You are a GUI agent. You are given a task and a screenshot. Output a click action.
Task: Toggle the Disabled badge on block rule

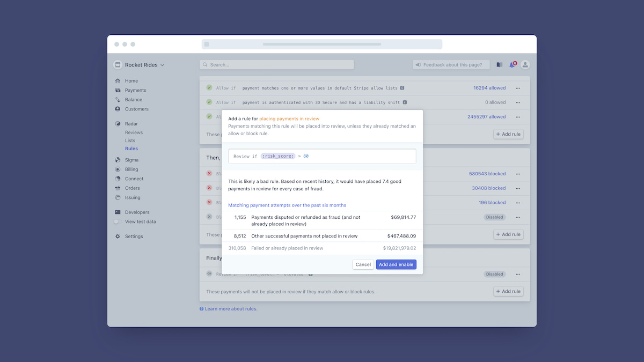[494, 217]
